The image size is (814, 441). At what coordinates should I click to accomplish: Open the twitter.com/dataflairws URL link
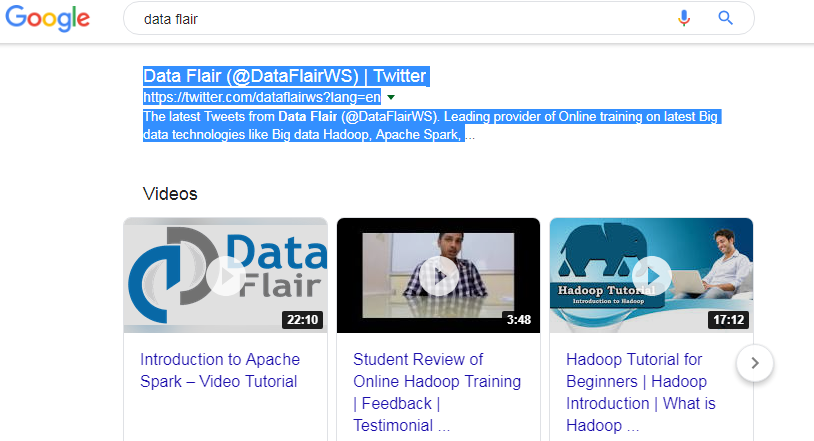262,97
